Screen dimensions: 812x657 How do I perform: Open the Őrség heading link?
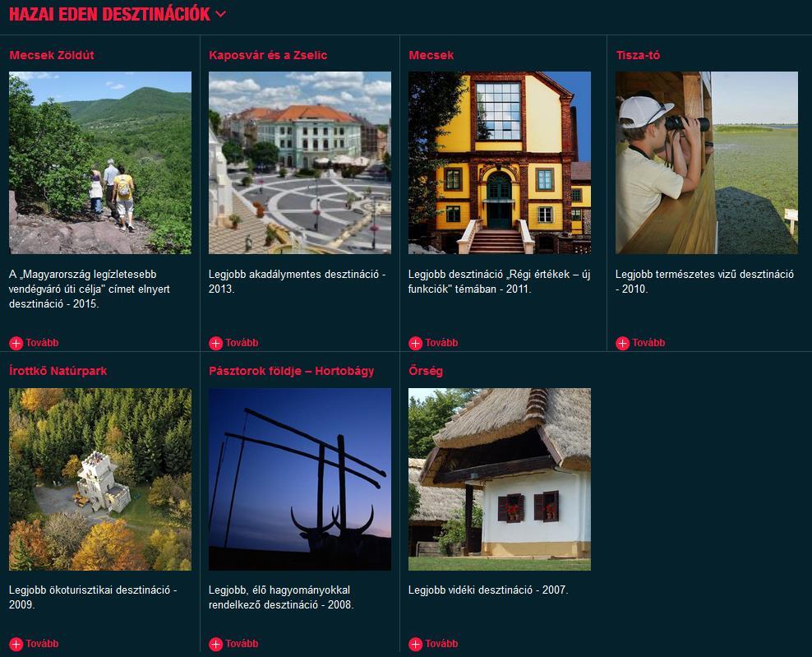[x=426, y=371]
